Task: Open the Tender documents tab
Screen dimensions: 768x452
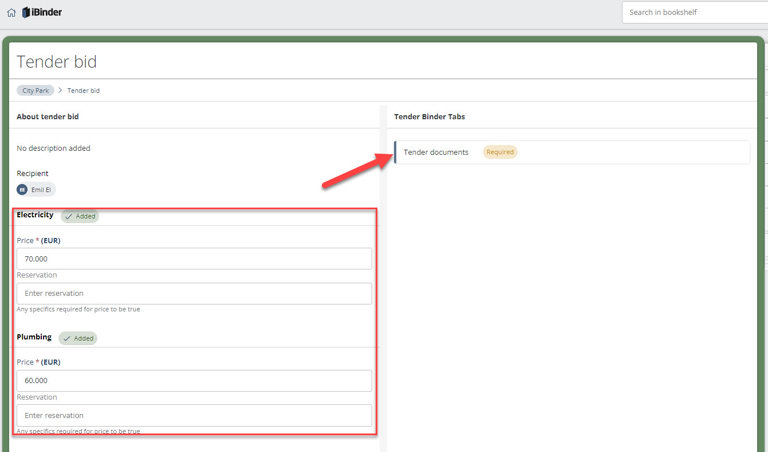Action: [x=572, y=152]
